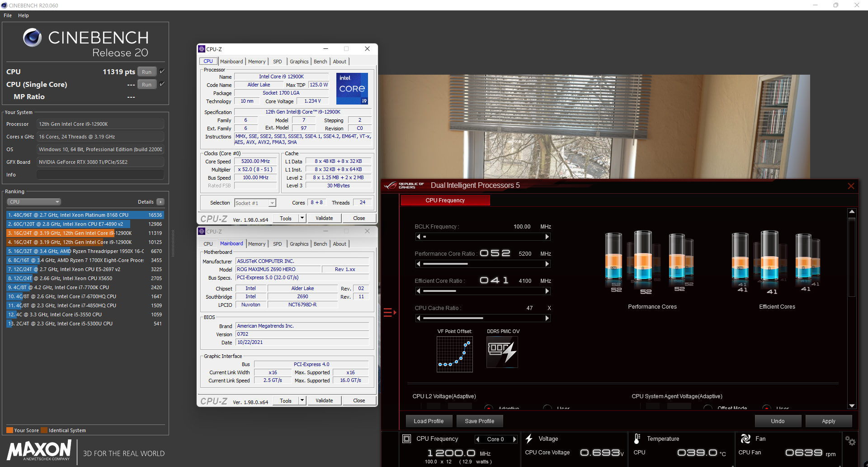Open Bench tab in bottom CPU-Z window

click(320, 244)
